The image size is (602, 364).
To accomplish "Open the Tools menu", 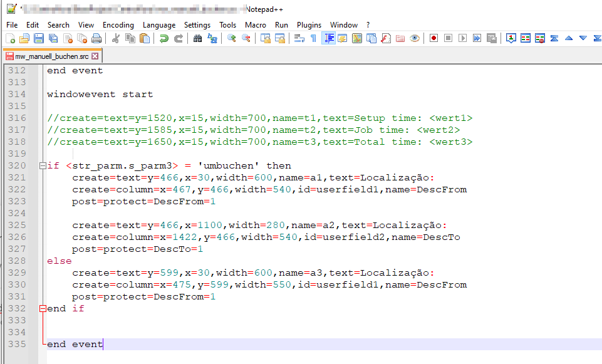I will [227, 25].
